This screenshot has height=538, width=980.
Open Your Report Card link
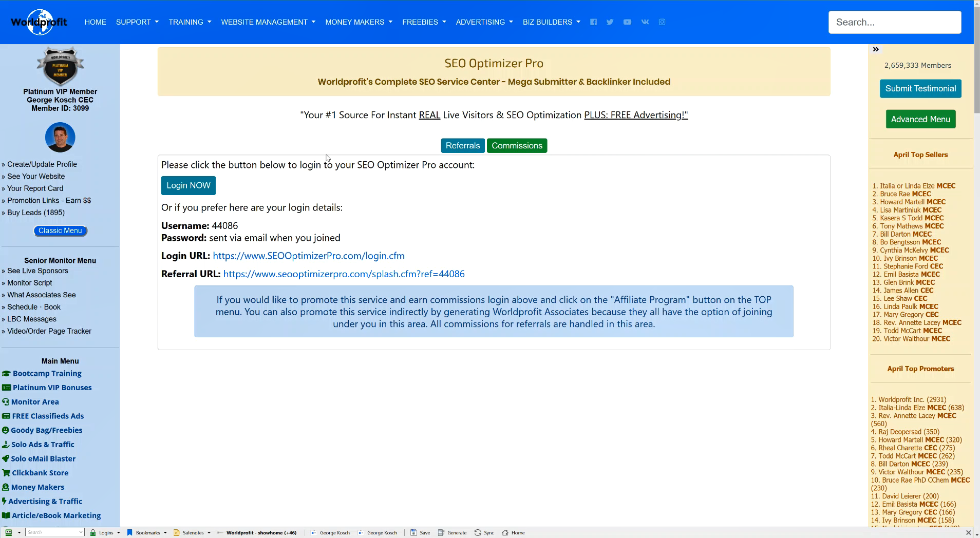pyautogui.click(x=35, y=188)
